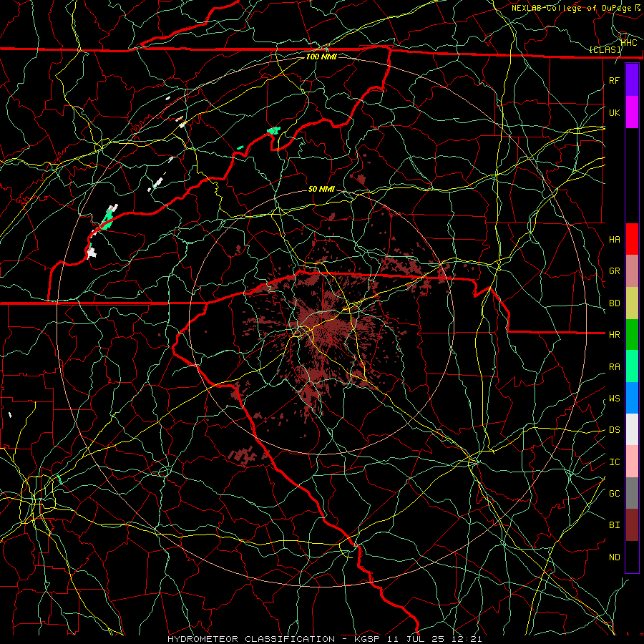Click the BI legend label
This screenshot has width=644, height=644.
(614, 525)
